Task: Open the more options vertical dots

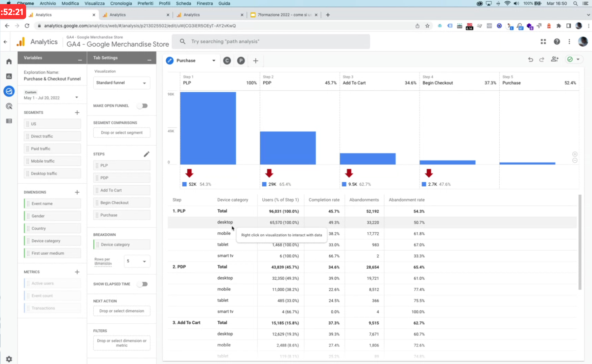Action: pos(569,41)
